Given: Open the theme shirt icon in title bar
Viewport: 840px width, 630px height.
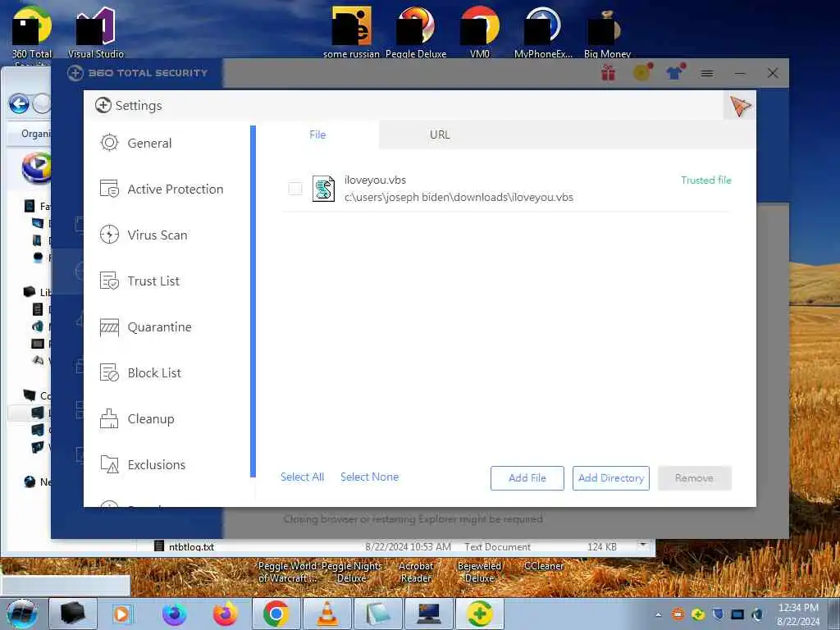Looking at the screenshot, I should [675, 72].
